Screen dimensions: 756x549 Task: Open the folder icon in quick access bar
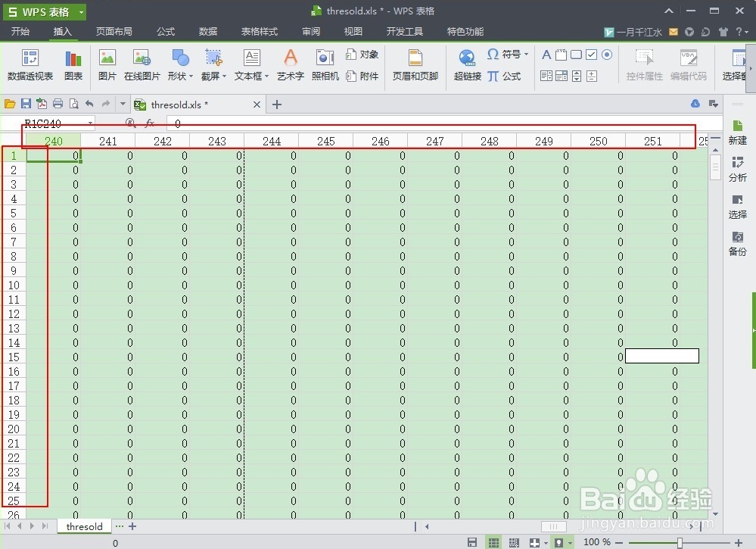tap(10, 104)
